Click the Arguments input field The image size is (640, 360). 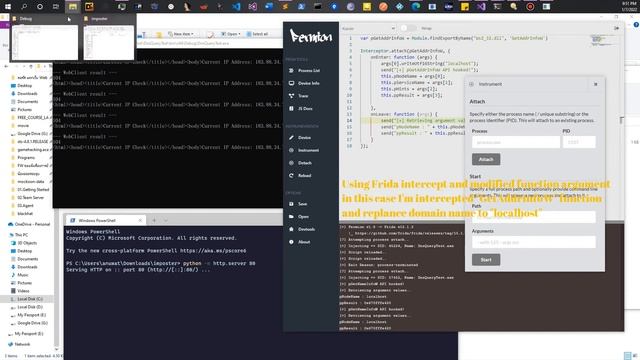click(533, 242)
